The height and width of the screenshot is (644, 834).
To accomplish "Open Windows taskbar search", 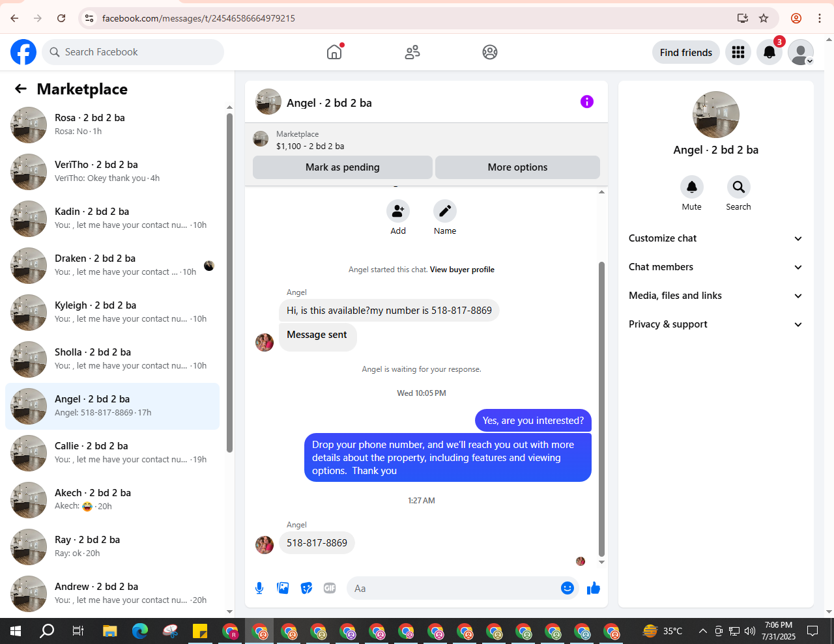I will (47, 631).
